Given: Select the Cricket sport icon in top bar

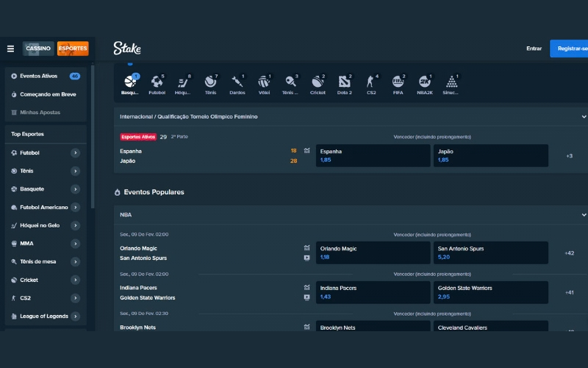Looking at the screenshot, I should pos(318,84).
